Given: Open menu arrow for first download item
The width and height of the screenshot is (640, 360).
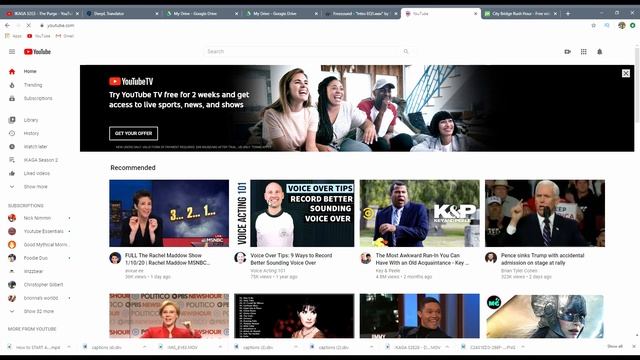Looking at the screenshot, I should click(x=69, y=347).
